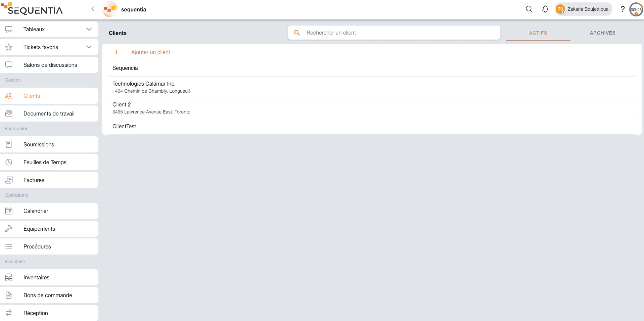
Task: Click the sequentia workspace logo avatar
Action: 110,9
